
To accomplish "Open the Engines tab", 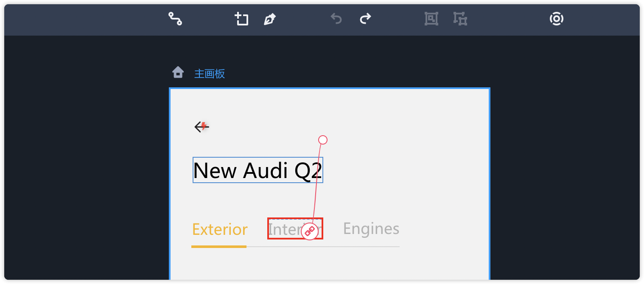I will coord(371,228).
